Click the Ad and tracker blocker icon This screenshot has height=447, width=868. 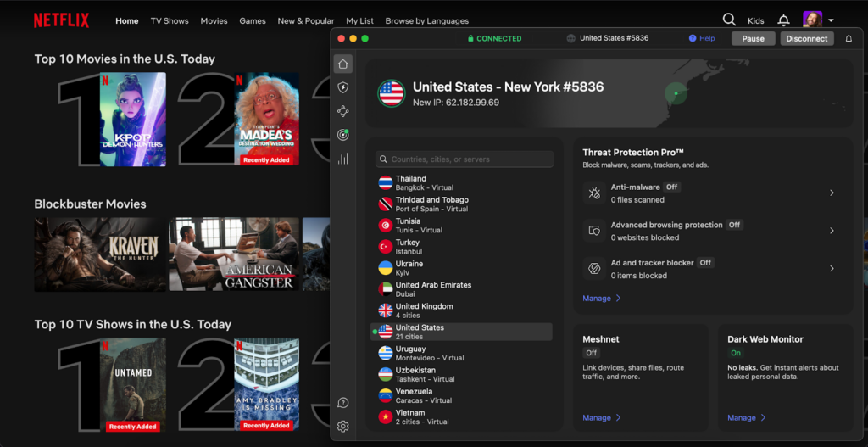click(x=594, y=269)
